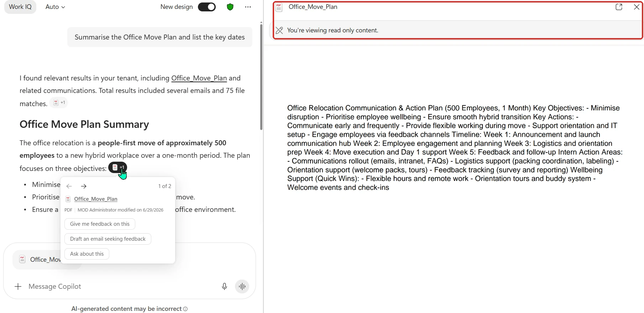
Task: Activate microphone dictation icon
Action: pyautogui.click(x=224, y=286)
